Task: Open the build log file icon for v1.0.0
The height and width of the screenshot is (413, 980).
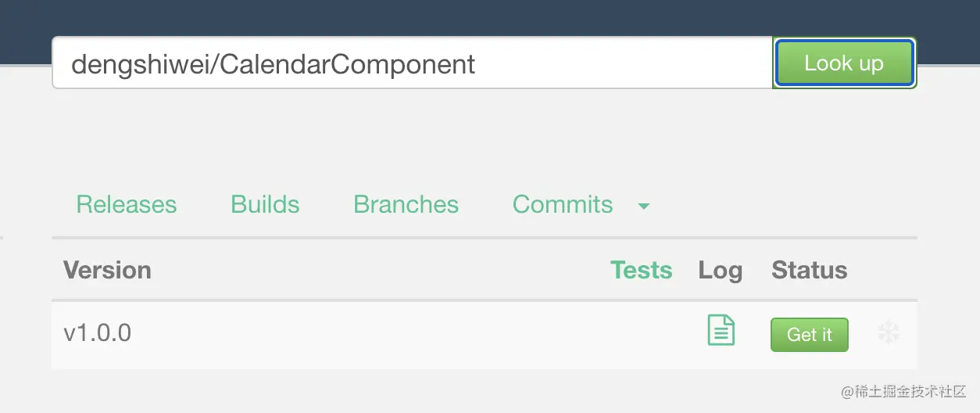Action: 721,329
